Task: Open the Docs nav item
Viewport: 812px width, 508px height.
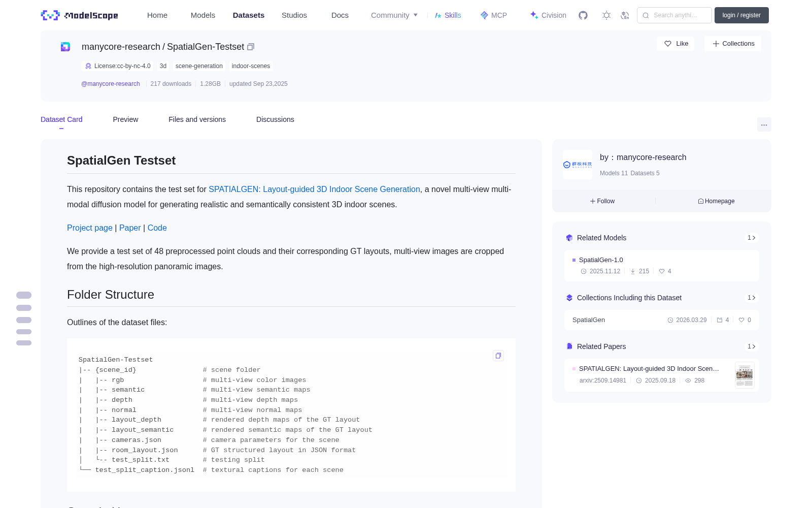Action: coord(340,15)
